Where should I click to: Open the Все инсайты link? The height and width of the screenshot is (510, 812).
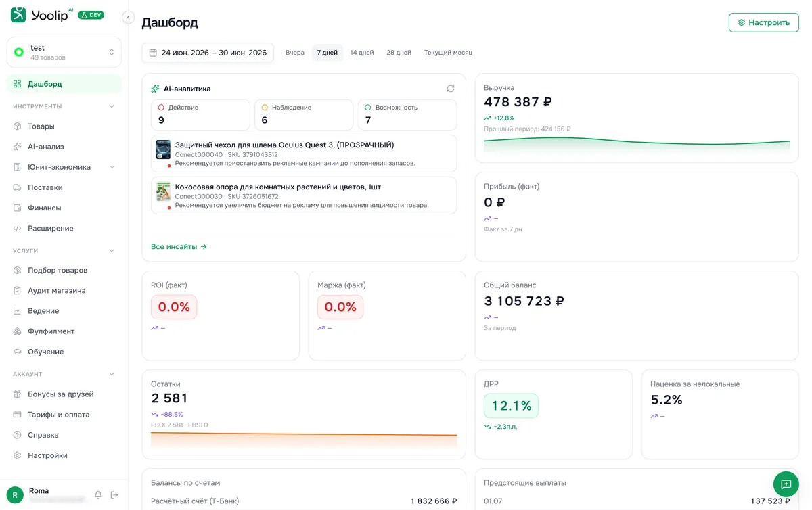click(x=179, y=247)
